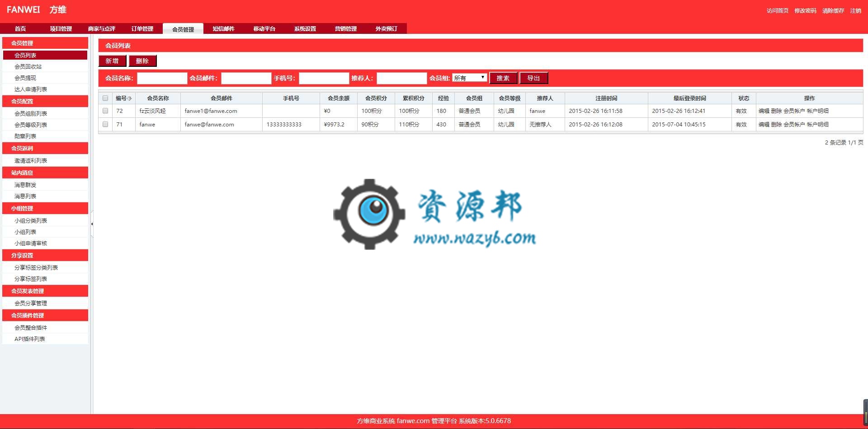Click 修改密码 in the top right
The image size is (868, 429).
[806, 10]
